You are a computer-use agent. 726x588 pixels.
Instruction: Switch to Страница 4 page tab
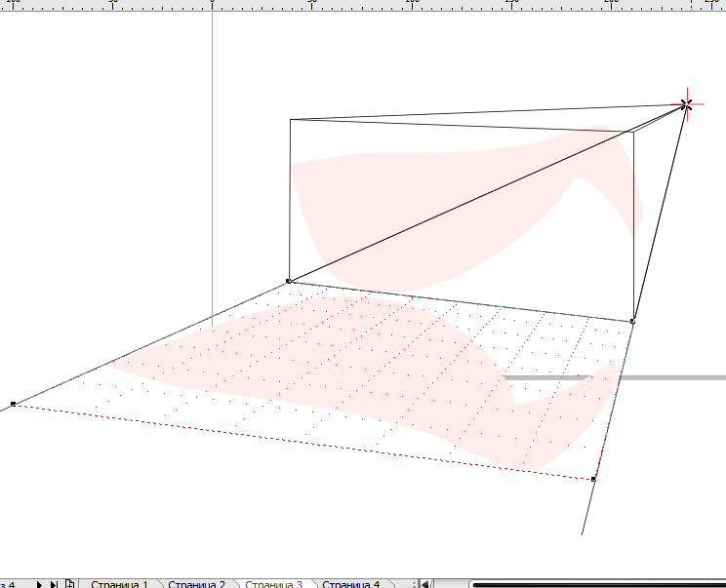point(350,584)
